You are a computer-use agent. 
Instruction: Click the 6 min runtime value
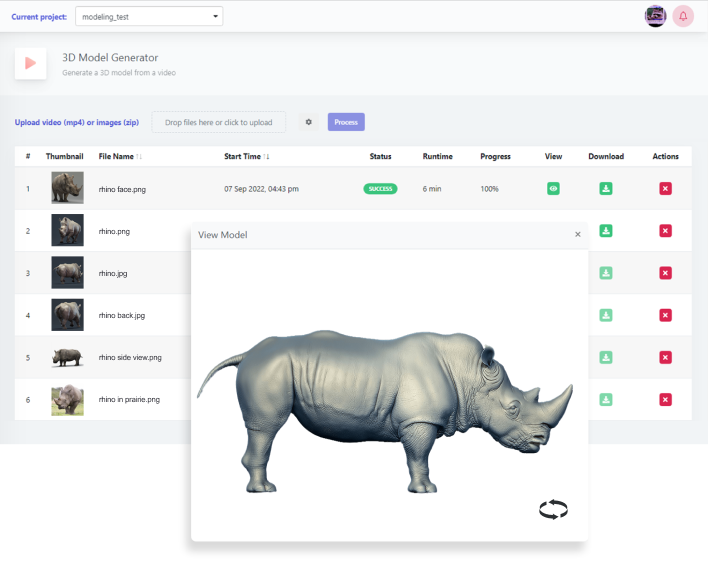[432, 189]
